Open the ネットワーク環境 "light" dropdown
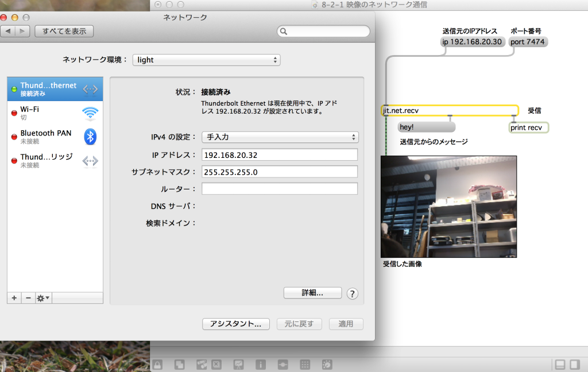Viewport: 588px width, 372px height. coord(206,60)
